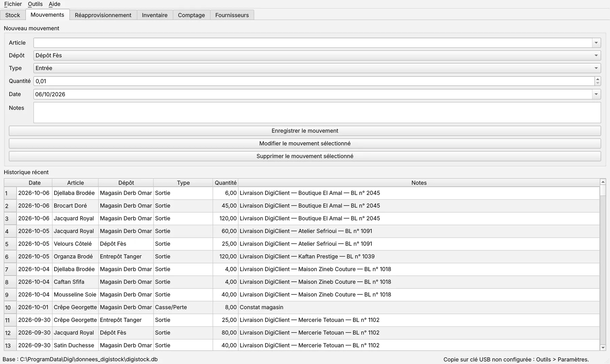Click into the Article text field
610x364 pixels.
312,43
